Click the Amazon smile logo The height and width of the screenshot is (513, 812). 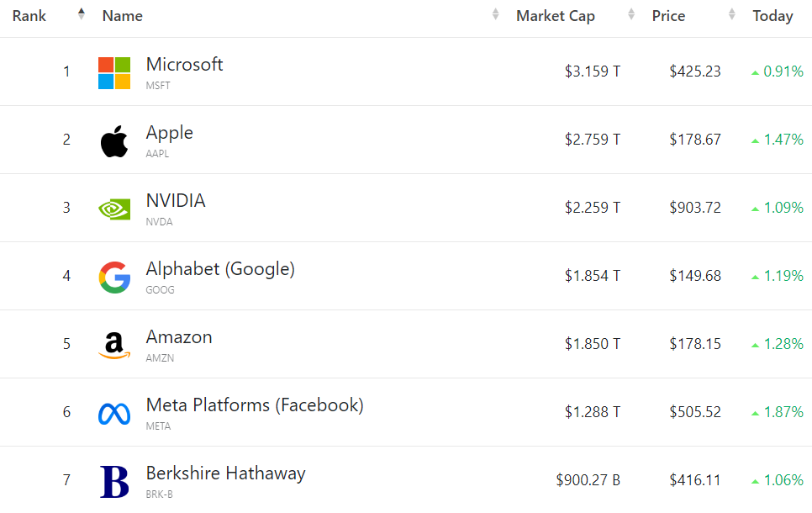114,345
